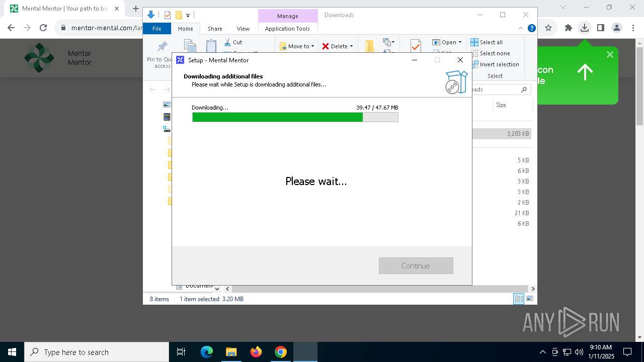Switch Explorer to large icons view
The height and width of the screenshot is (362, 644).
point(529,299)
